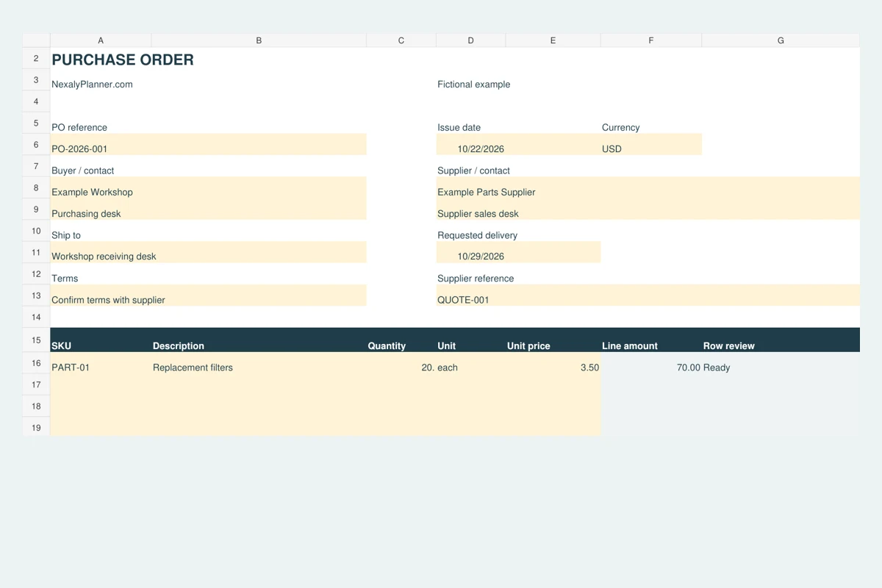Viewport: 882px width, 588px height.
Task: Select the issue date 10/22/2026 cell
Action: tap(470, 145)
